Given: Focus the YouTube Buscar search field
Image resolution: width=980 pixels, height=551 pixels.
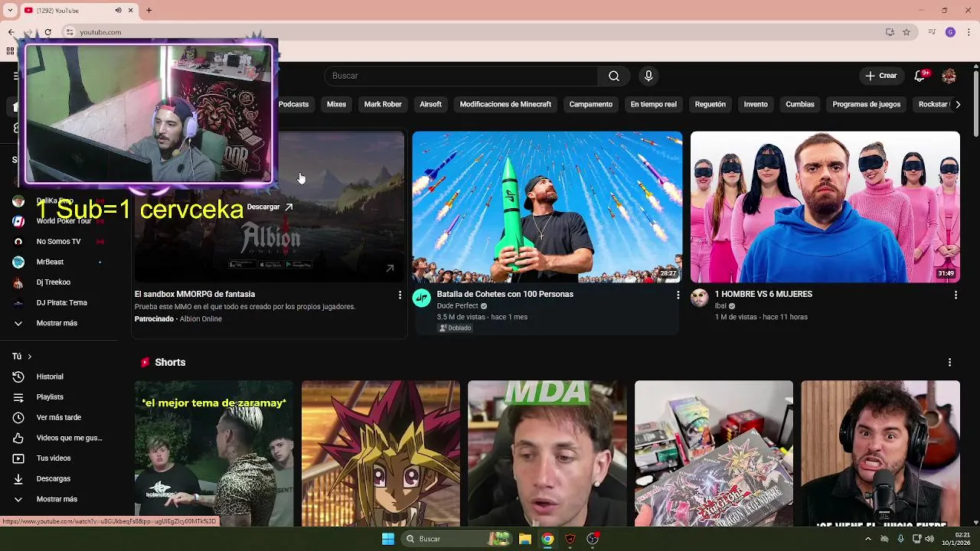Looking at the screenshot, I should pos(461,76).
